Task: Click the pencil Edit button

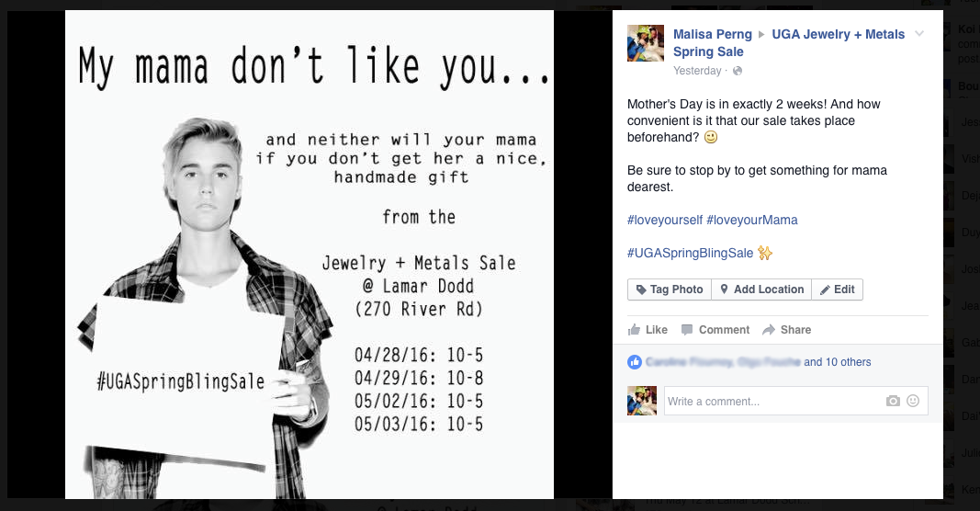Action: click(x=837, y=290)
